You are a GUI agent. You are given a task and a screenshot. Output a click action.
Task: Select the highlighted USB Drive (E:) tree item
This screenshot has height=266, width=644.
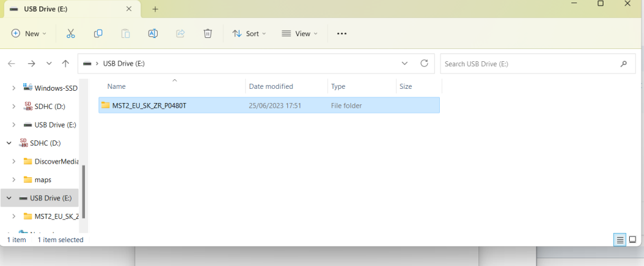pyautogui.click(x=39, y=198)
